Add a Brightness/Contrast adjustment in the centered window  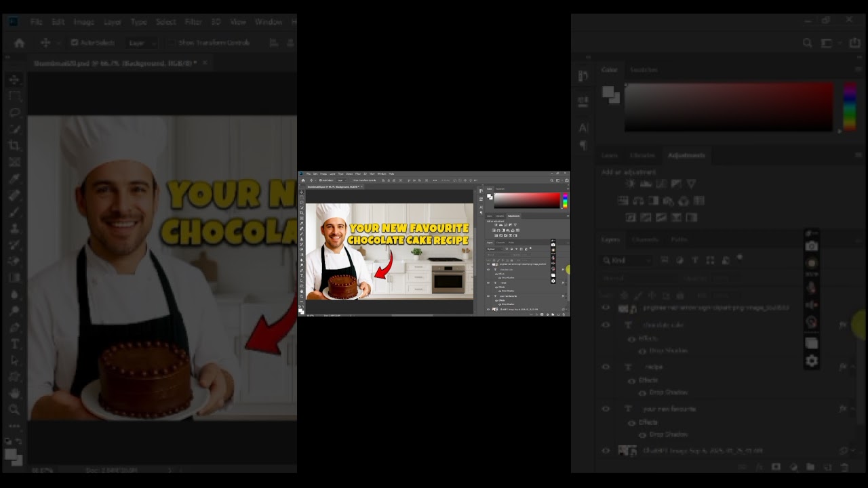pyautogui.click(x=496, y=225)
